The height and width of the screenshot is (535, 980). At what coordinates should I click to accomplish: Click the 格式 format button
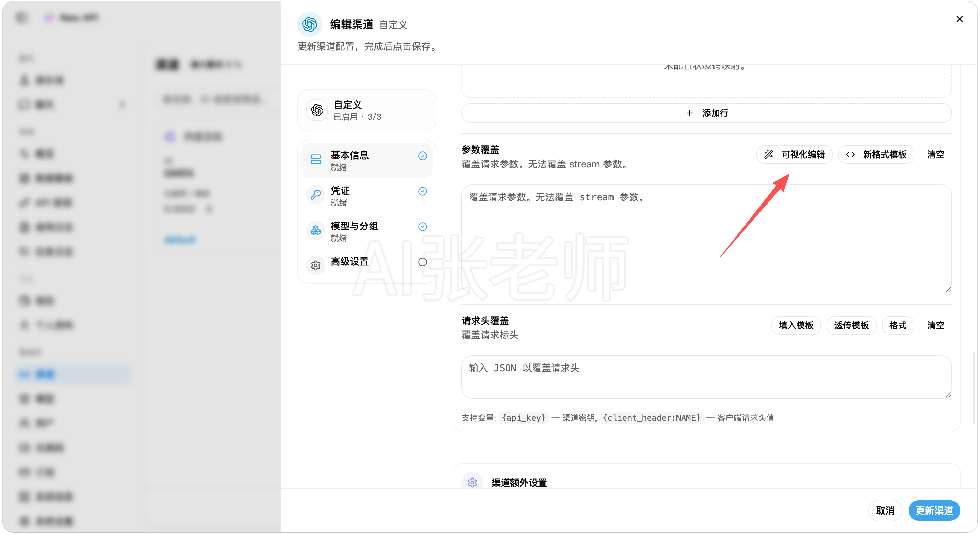pyautogui.click(x=898, y=325)
